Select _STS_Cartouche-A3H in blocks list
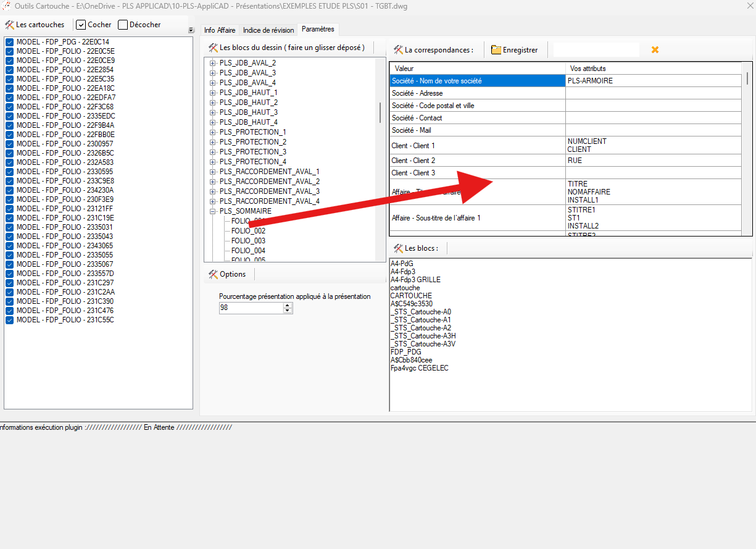 tap(423, 336)
